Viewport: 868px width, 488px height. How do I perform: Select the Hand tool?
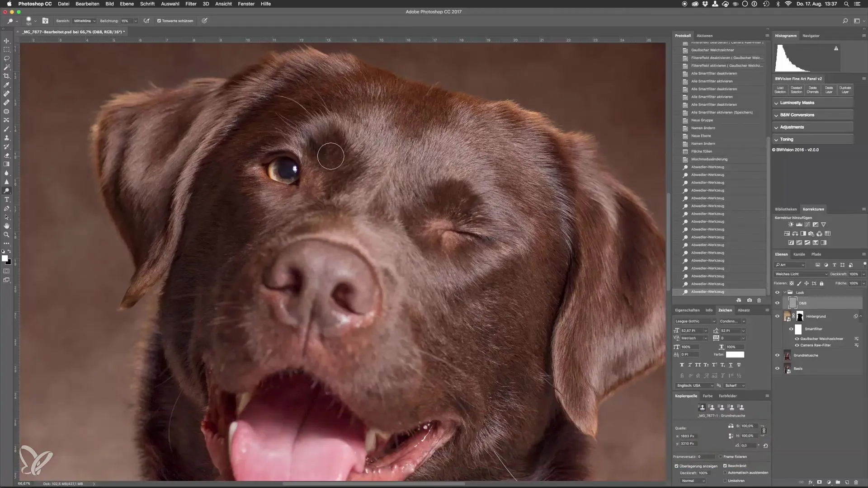pos(6,226)
